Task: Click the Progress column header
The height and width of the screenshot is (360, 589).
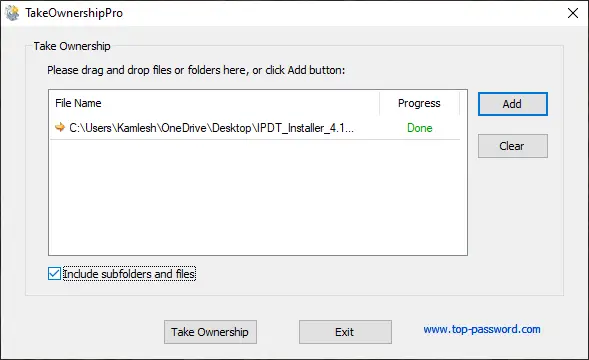Action: 419,103
